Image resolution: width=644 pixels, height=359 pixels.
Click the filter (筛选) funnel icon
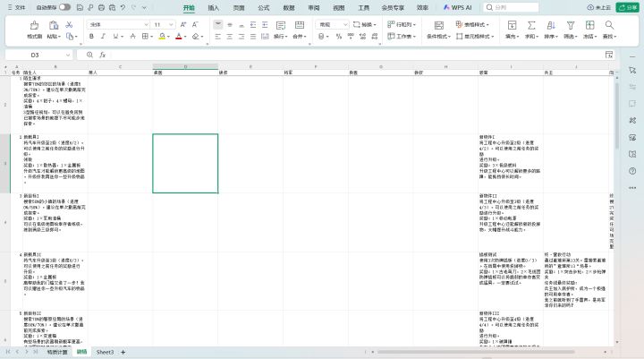tap(570, 25)
